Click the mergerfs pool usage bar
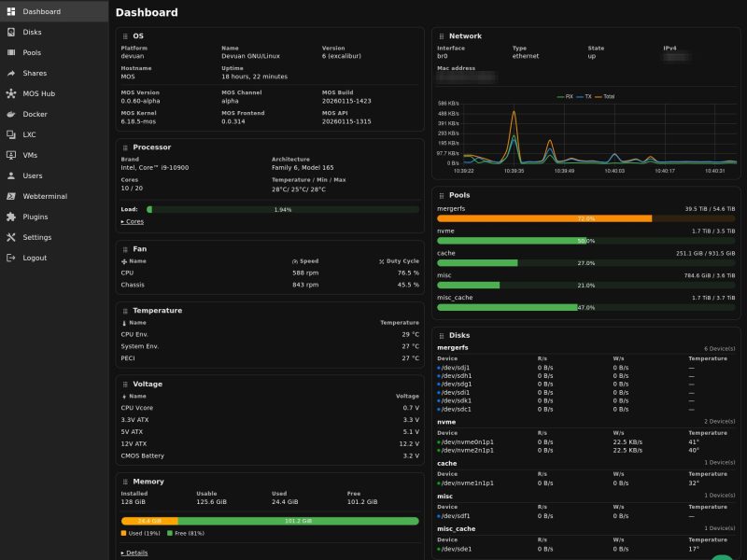This screenshot has height=560, width=747. [x=585, y=218]
